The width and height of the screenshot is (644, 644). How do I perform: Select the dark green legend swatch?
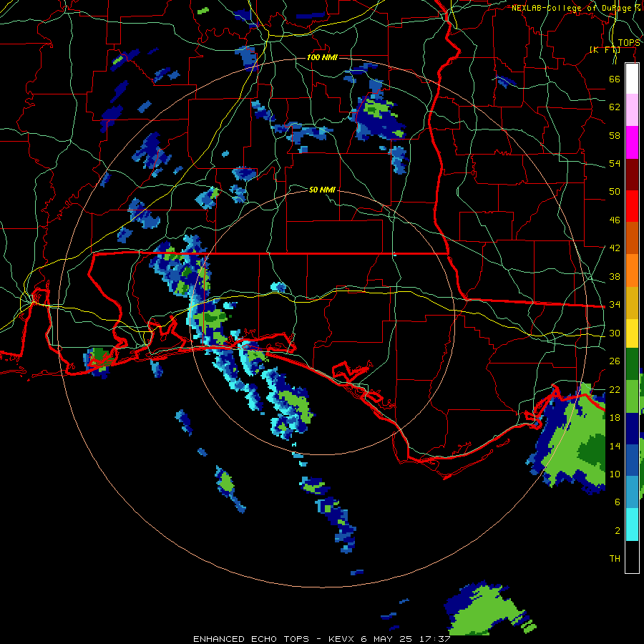pos(632,364)
